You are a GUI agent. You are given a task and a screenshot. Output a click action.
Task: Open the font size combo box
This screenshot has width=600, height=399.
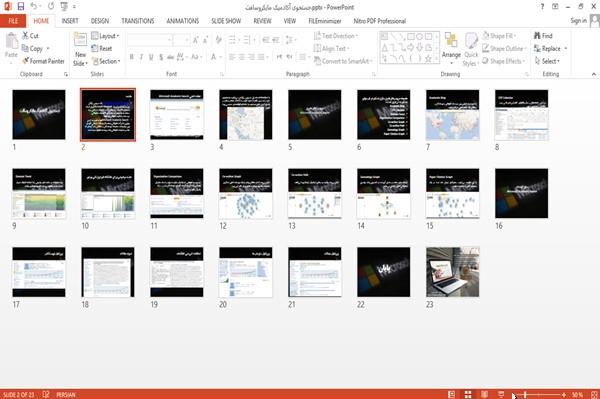(x=181, y=40)
